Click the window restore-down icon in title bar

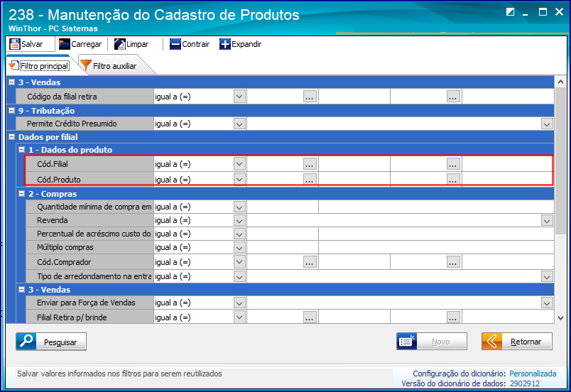[x=510, y=12]
